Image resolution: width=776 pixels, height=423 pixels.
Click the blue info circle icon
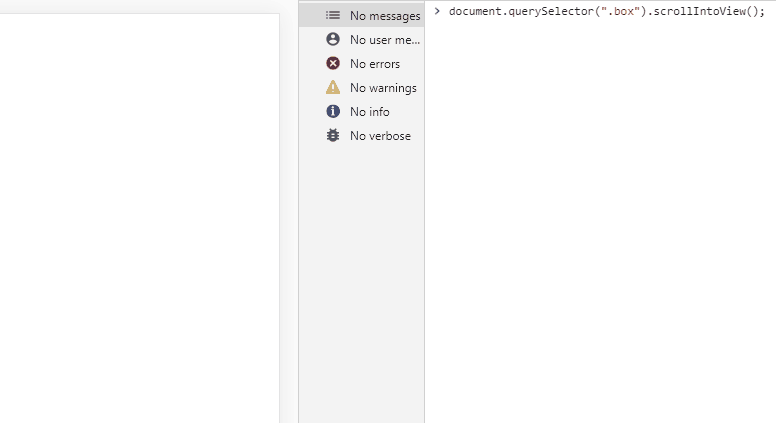333,112
